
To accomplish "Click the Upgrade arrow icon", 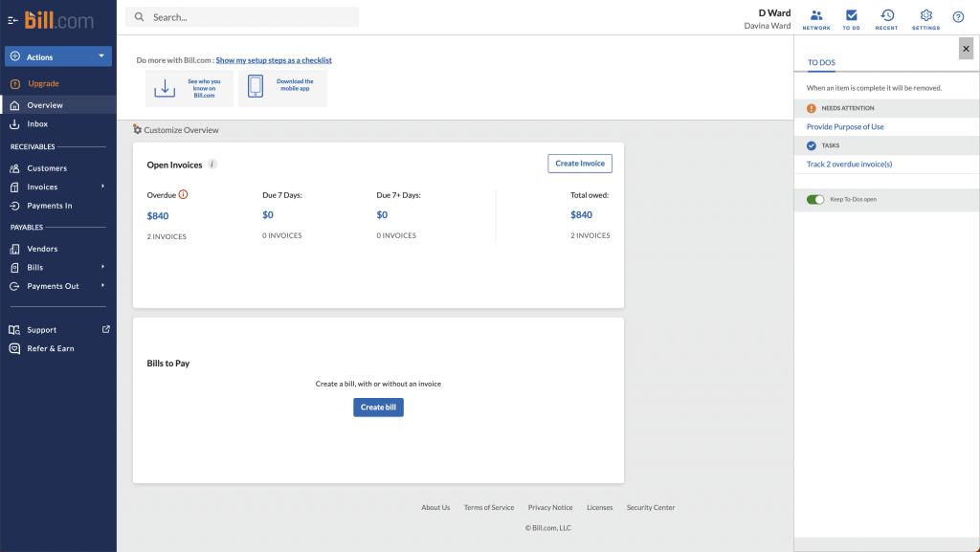I will (x=15, y=83).
